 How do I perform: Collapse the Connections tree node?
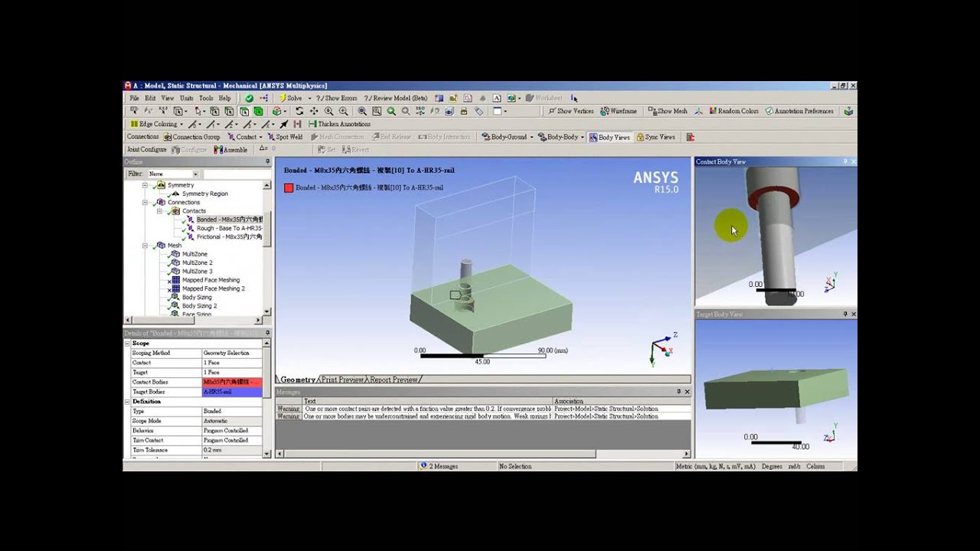click(x=145, y=202)
